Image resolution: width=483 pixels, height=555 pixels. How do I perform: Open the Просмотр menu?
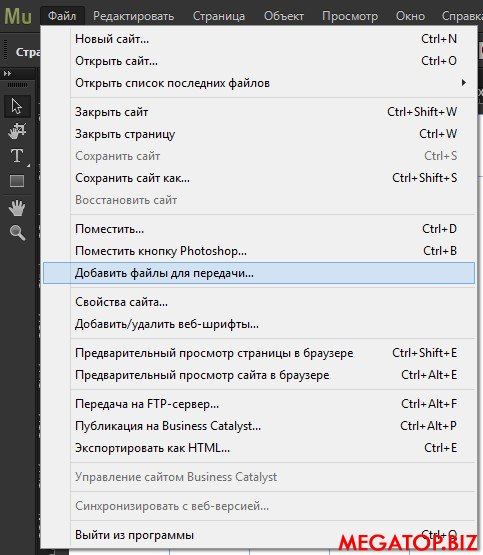pos(350,16)
